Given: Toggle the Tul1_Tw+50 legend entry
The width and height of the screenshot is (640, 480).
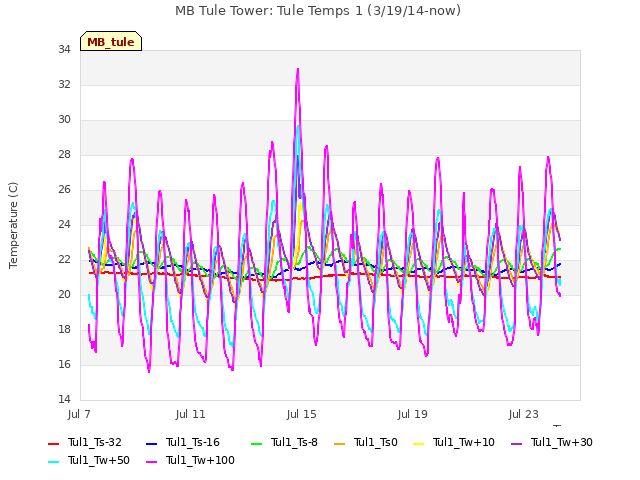Looking at the screenshot, I should click(89, 460).
